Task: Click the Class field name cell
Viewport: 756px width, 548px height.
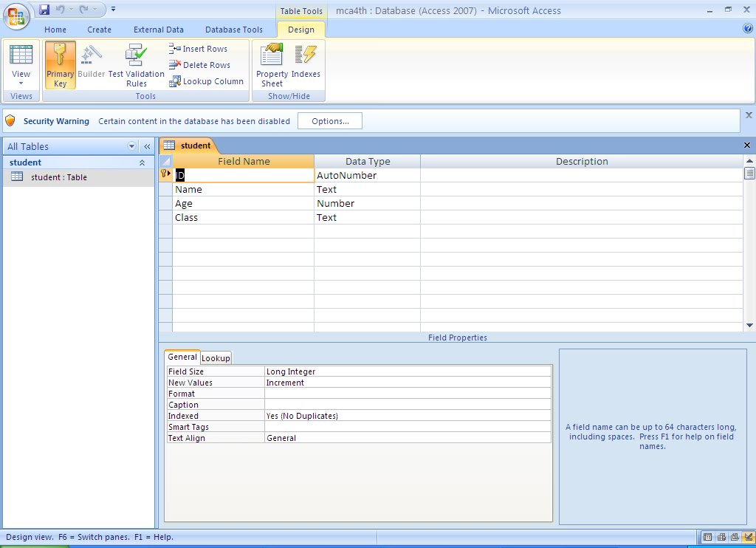Action: [244, 217]
